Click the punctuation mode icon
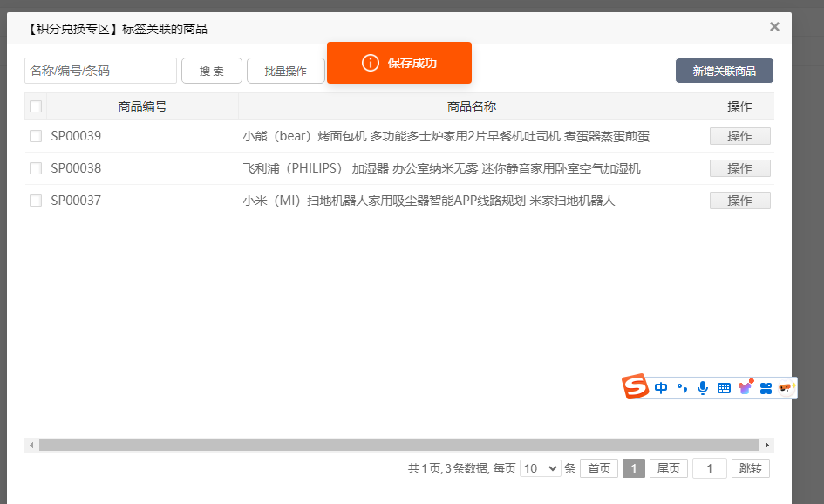Image resolution: width=824 pixels, height=504 pixels. click(682, 387)
